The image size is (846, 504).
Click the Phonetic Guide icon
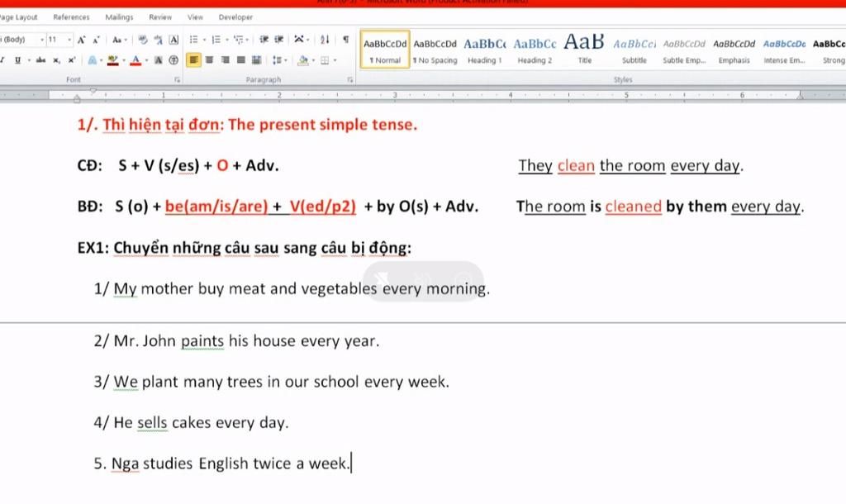point(158,40)
